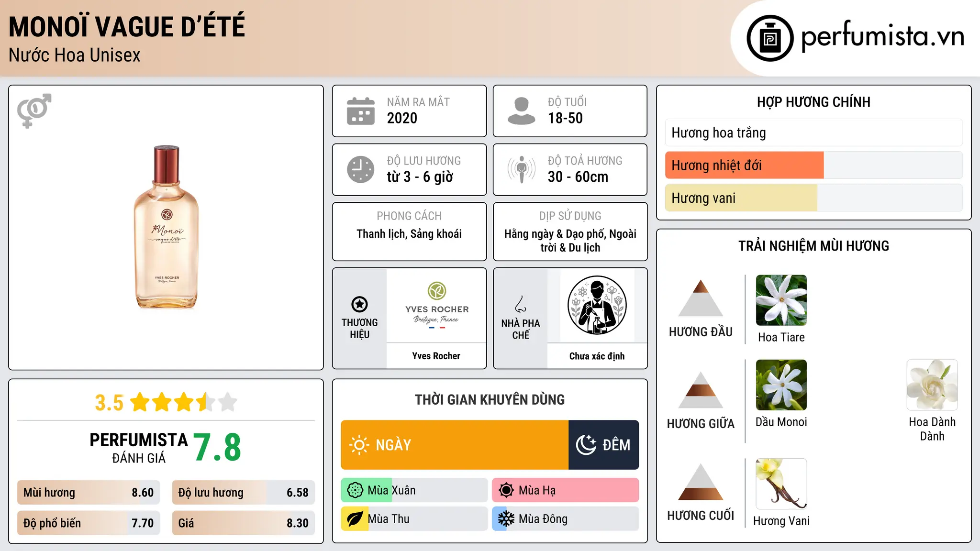The width and height of the screenshot is (980, 551).
Task: Click the HƯƠNG CUỐI label
Action: (701, 515)
